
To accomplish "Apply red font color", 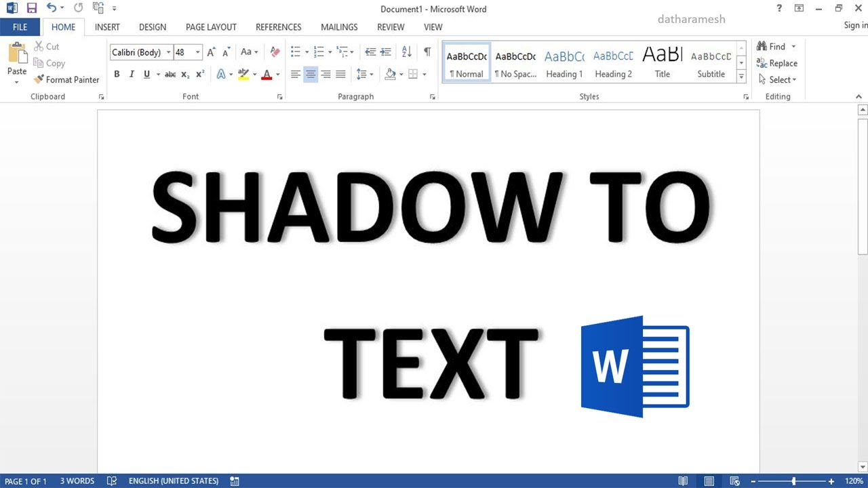I will point(267,75).
